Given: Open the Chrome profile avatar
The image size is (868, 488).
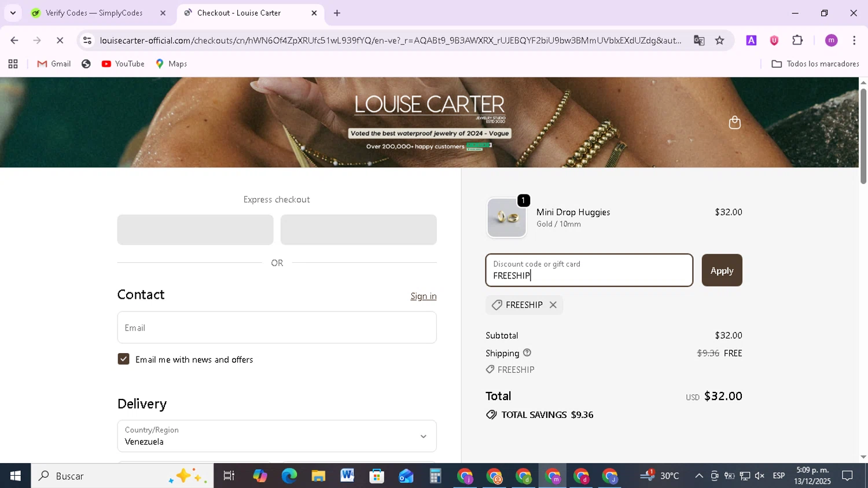Looking at the screenshot, I should [x=831, y=40].
